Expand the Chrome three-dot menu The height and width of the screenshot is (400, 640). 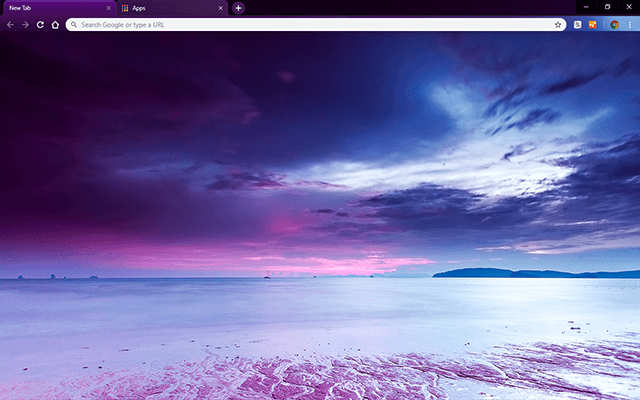click(x=630, y=24)
